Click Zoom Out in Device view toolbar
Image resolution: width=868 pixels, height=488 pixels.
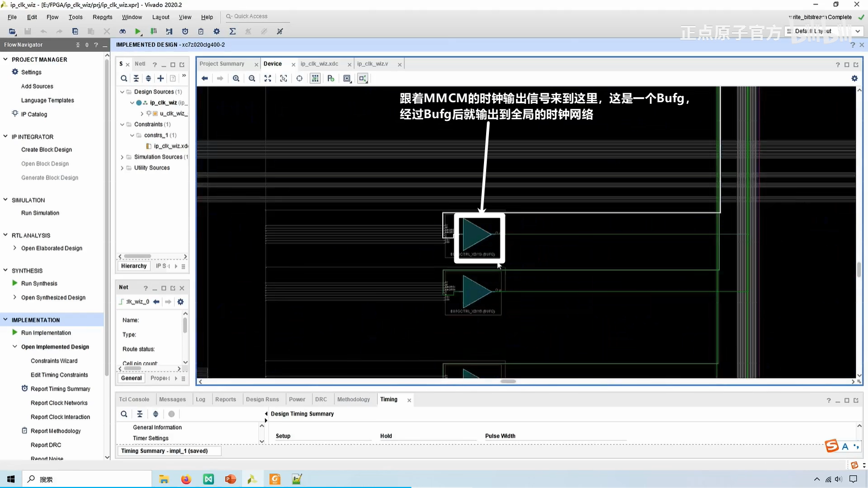point(252,79)
